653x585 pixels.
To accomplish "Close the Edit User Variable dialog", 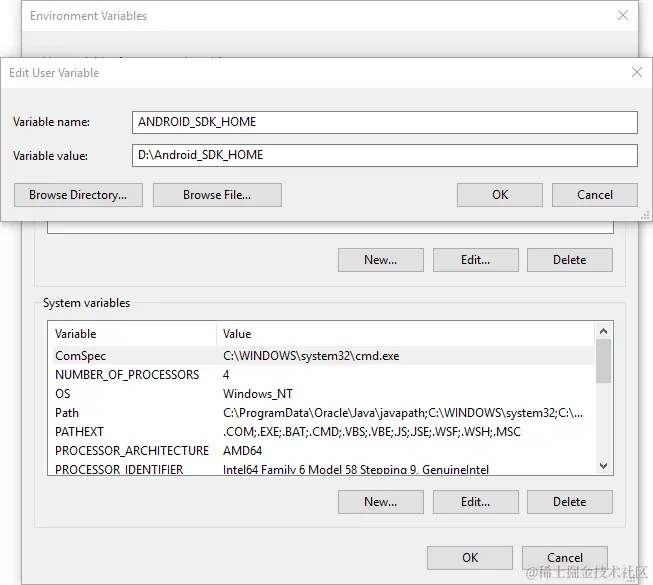I will tap(637, 72).
